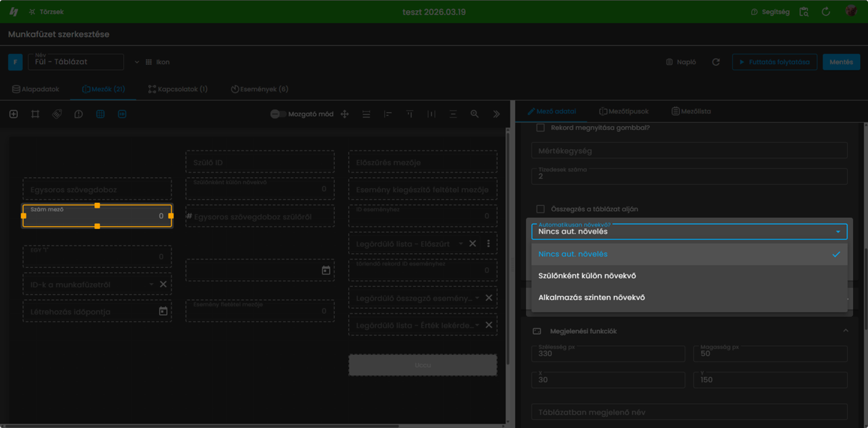Click the add new field plus icon

[13, 114]
